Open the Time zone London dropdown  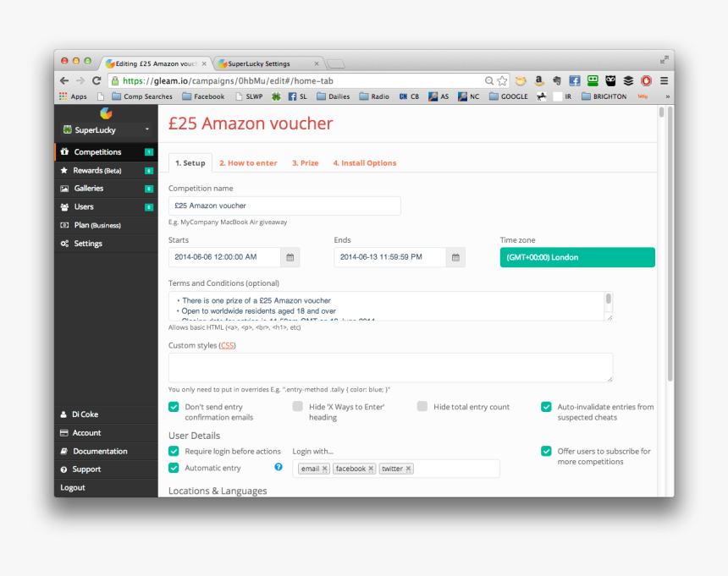tap(577, 257)
